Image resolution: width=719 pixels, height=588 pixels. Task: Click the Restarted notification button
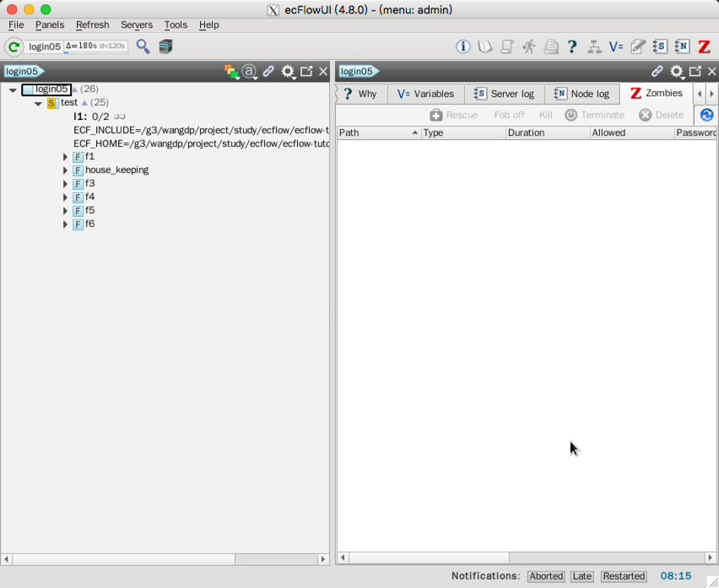coord(624,576)
